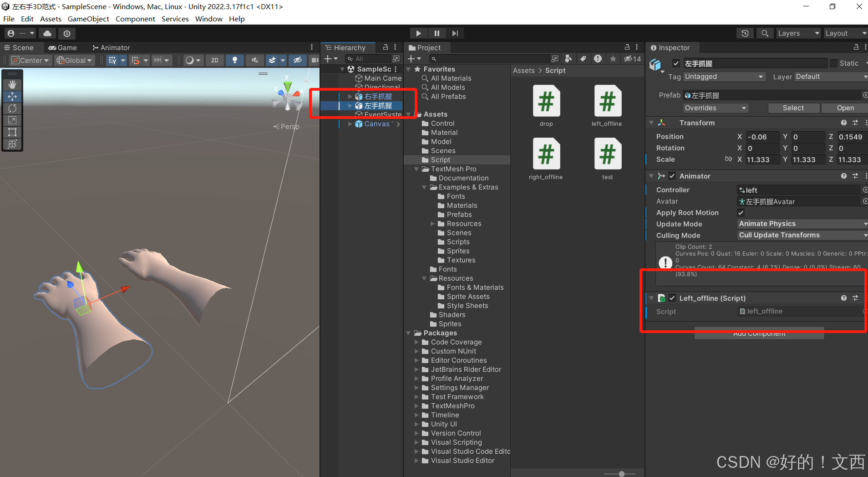The image size is (868, 477).
Task: Click the scene orientation gizmo
Action: [288, 96]
